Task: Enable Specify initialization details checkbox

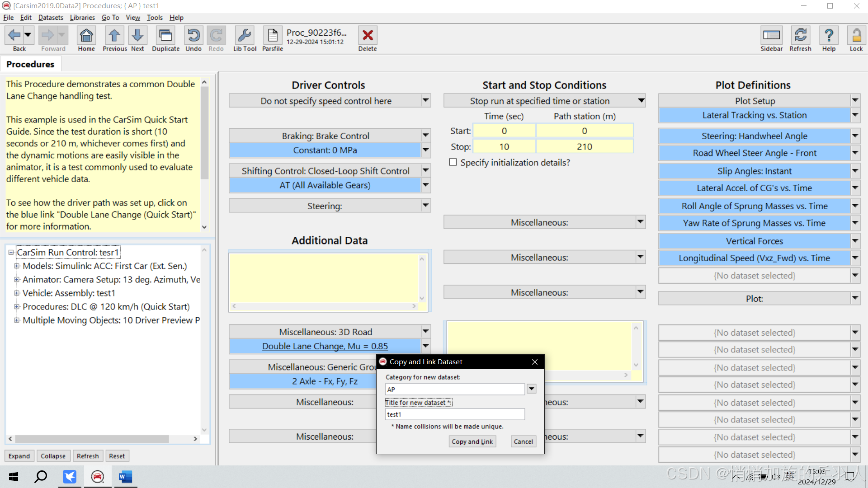Action: [453, 162]
